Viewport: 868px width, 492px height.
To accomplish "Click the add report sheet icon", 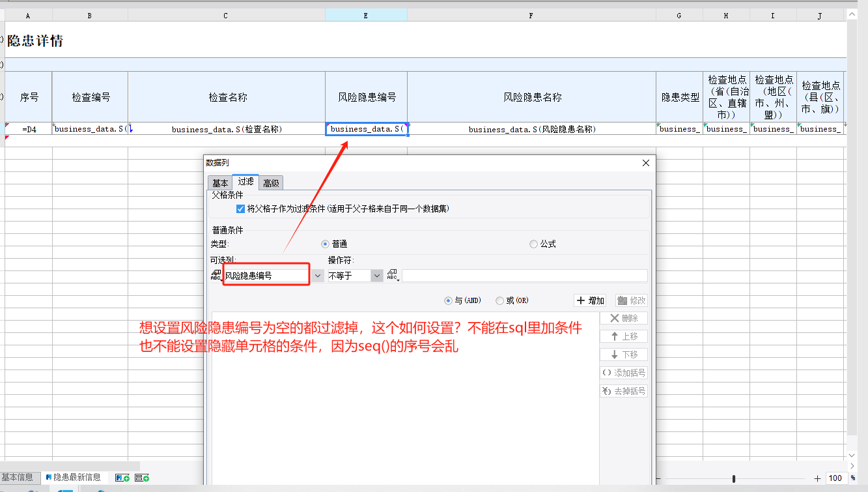I will pos(122,478).
